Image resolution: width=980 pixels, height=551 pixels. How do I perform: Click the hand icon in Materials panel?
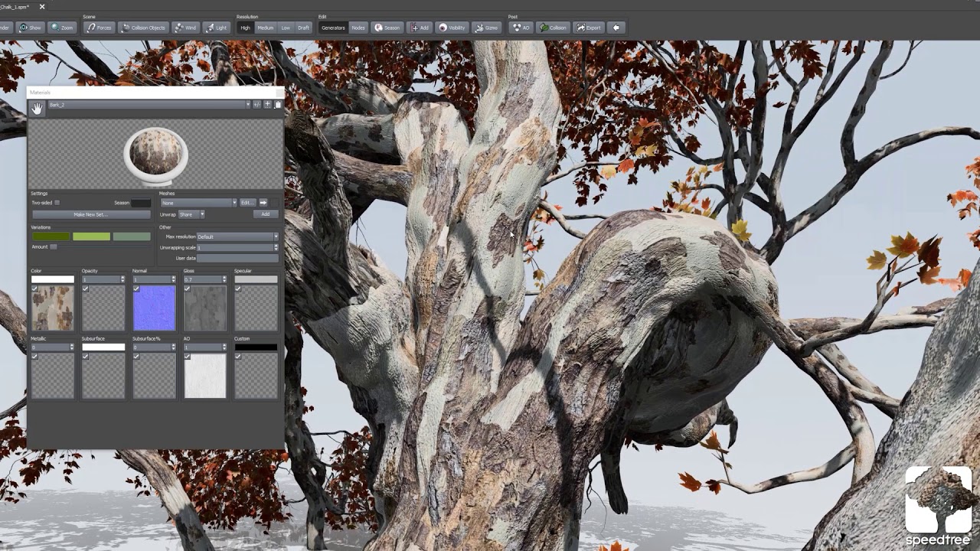pos(37,109)
